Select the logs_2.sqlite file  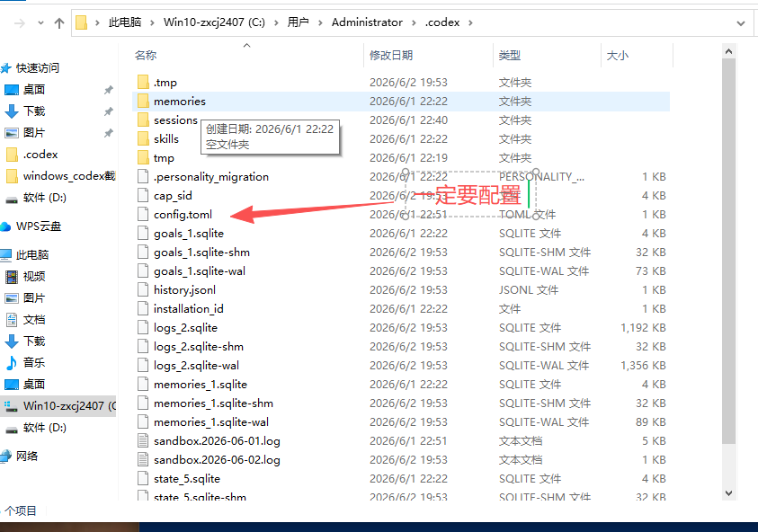point(185,328)
